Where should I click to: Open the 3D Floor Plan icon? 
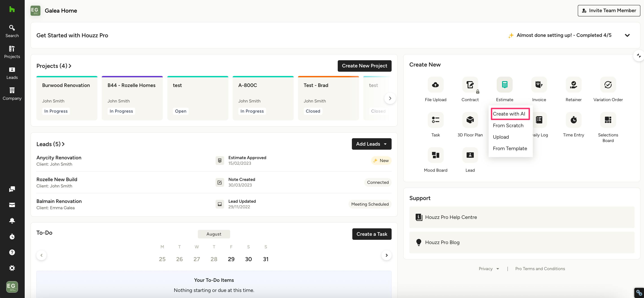tap(470, 120)
